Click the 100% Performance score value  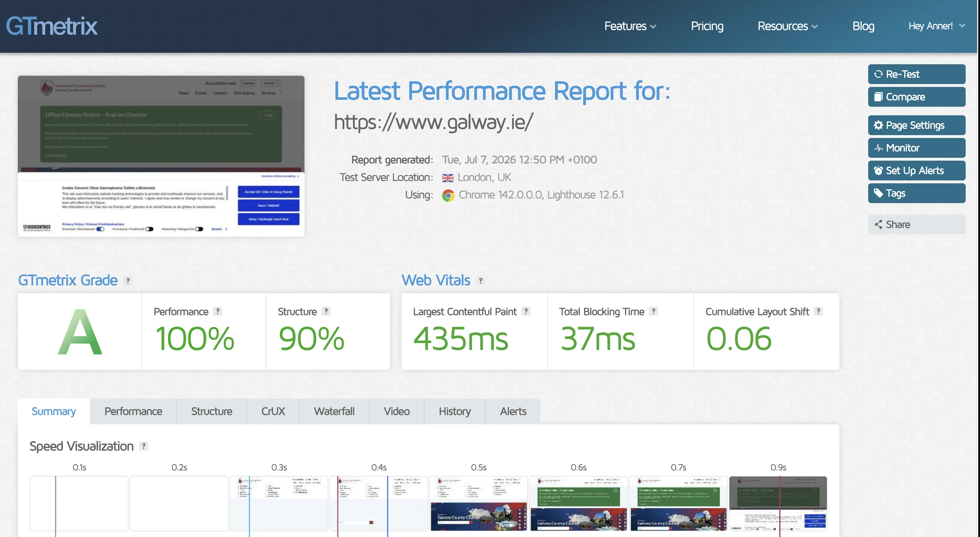tap(195, 339)
